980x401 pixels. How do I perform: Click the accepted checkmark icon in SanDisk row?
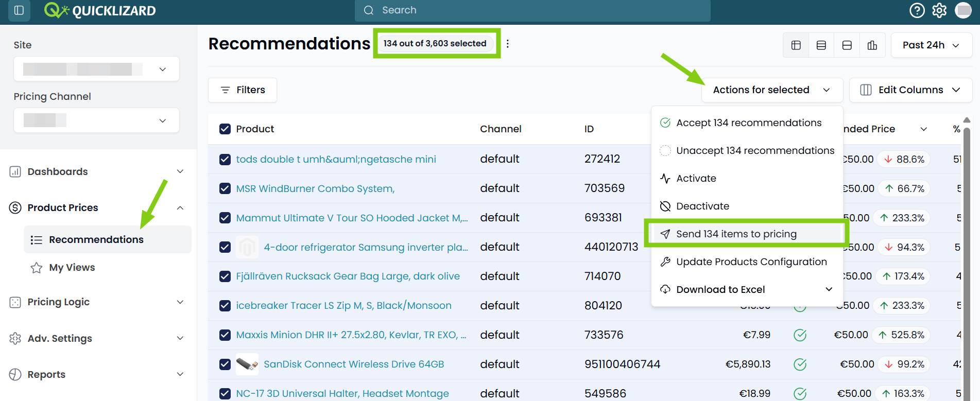pos(800,364)
